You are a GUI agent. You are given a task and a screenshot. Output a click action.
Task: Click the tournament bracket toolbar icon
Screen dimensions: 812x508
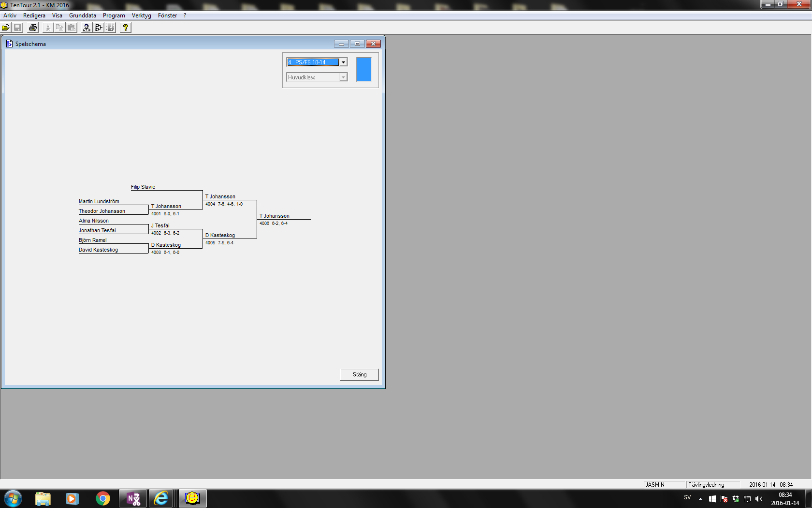coord(98,28)
